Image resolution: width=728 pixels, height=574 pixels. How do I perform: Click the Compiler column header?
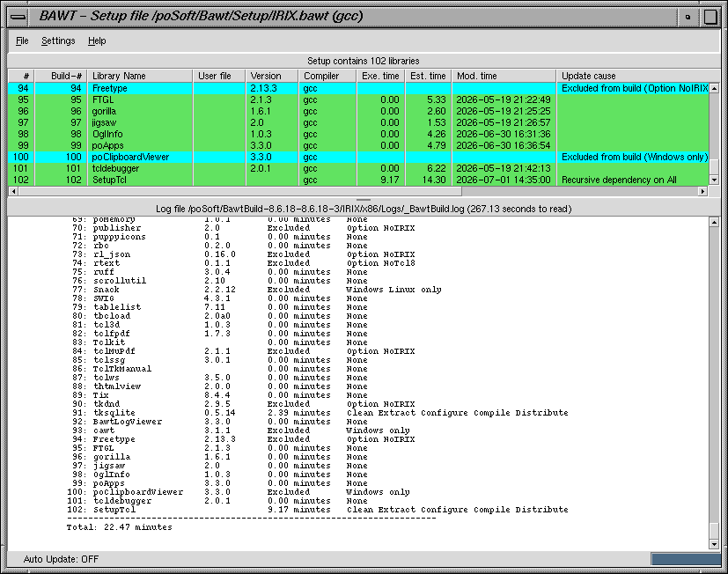pos(327,76)
